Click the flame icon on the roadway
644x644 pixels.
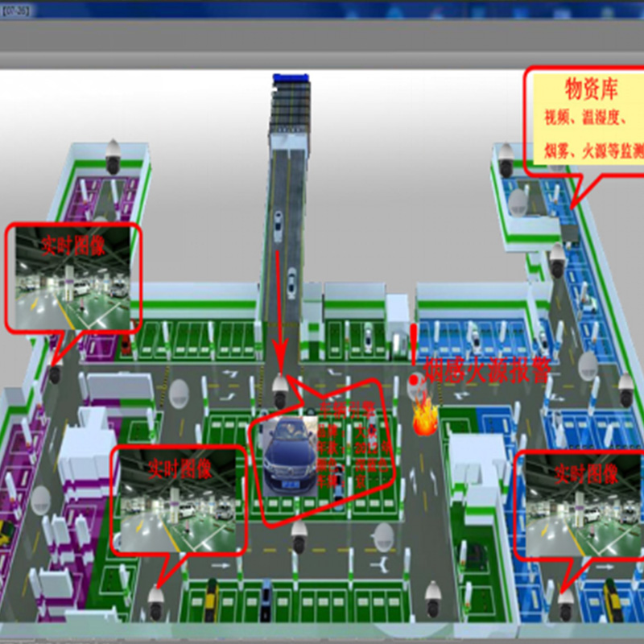pyautogui.click(x=425, y=419)
